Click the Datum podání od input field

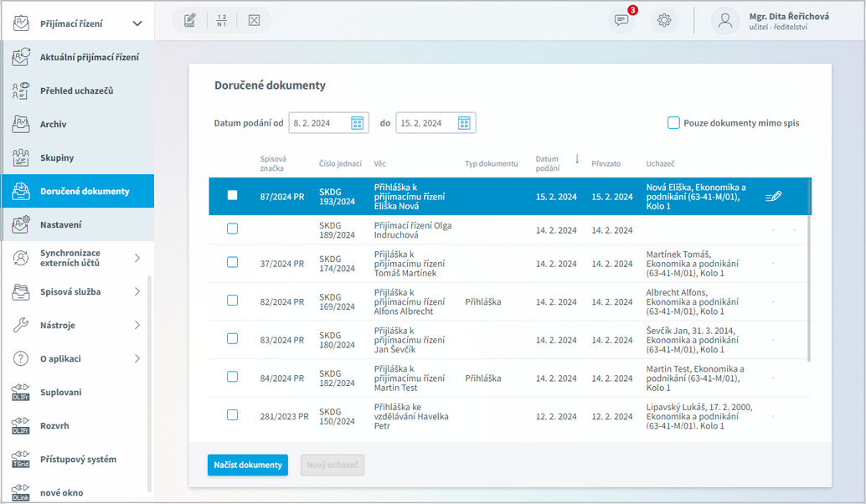(x=328, y=123)
